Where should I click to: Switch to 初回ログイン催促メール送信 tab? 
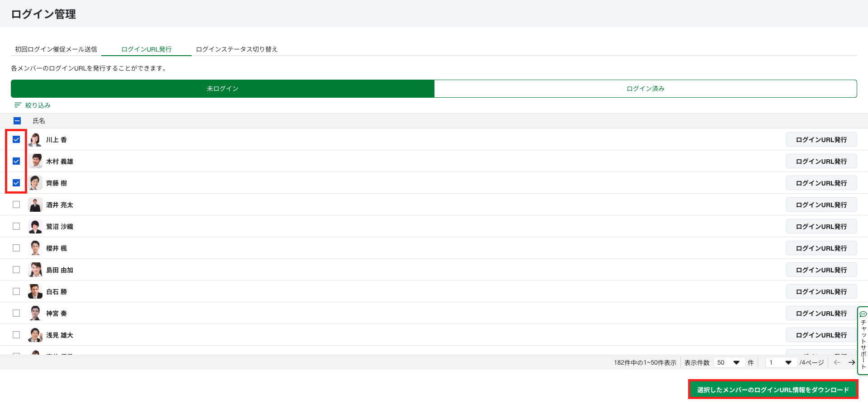(x=56, y=49)
